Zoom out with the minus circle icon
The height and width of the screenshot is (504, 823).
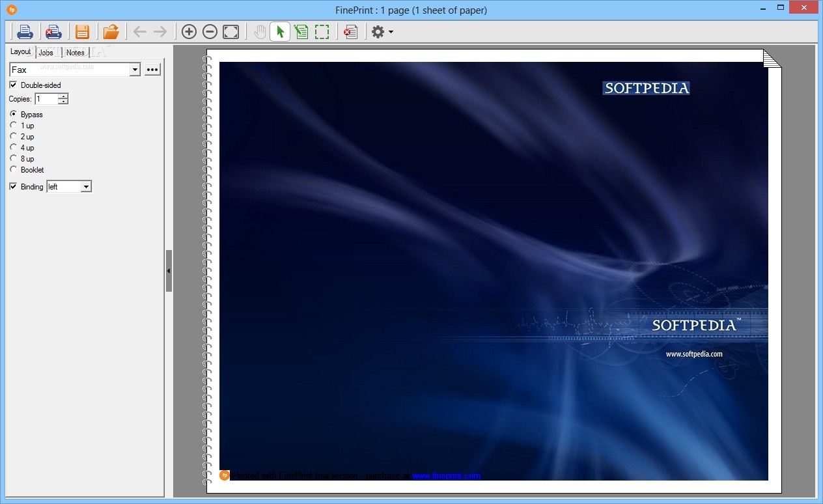click(x=210, y=31)
